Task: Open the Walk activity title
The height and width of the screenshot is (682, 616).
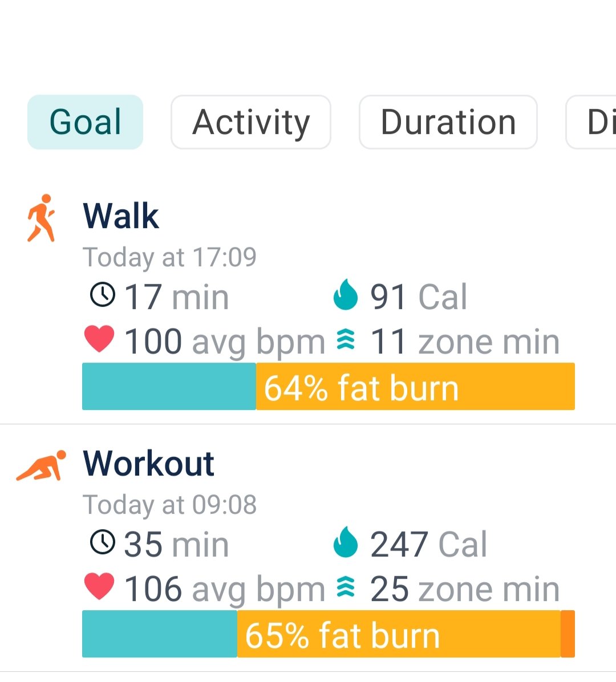Action: point(121,216)
